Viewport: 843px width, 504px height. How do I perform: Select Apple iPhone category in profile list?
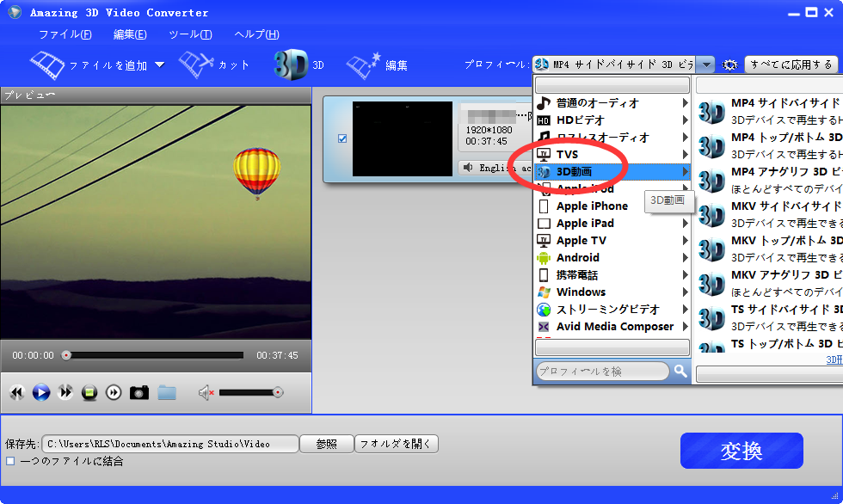pyautogui.click(x=592, y=206)
